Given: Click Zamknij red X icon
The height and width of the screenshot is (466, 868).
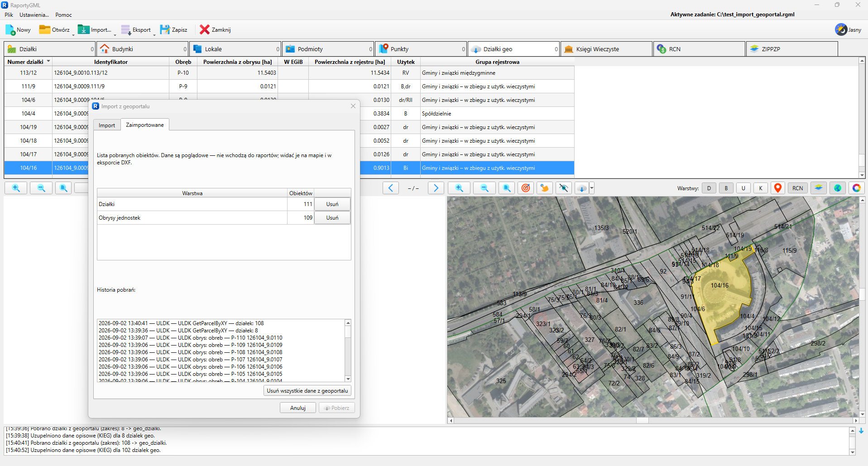Looking at the screenshot, I should (205, 30).
